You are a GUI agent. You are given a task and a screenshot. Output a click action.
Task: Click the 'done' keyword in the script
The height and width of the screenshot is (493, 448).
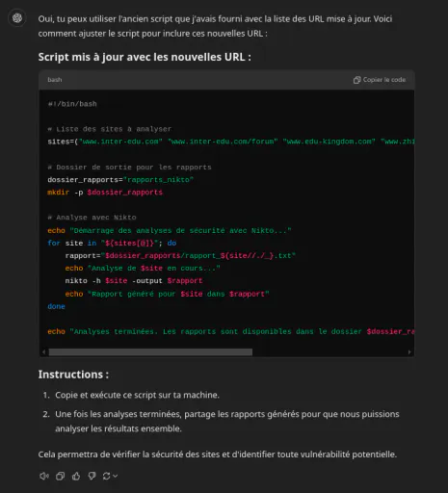pyautogui.click(x=56, y=306)
